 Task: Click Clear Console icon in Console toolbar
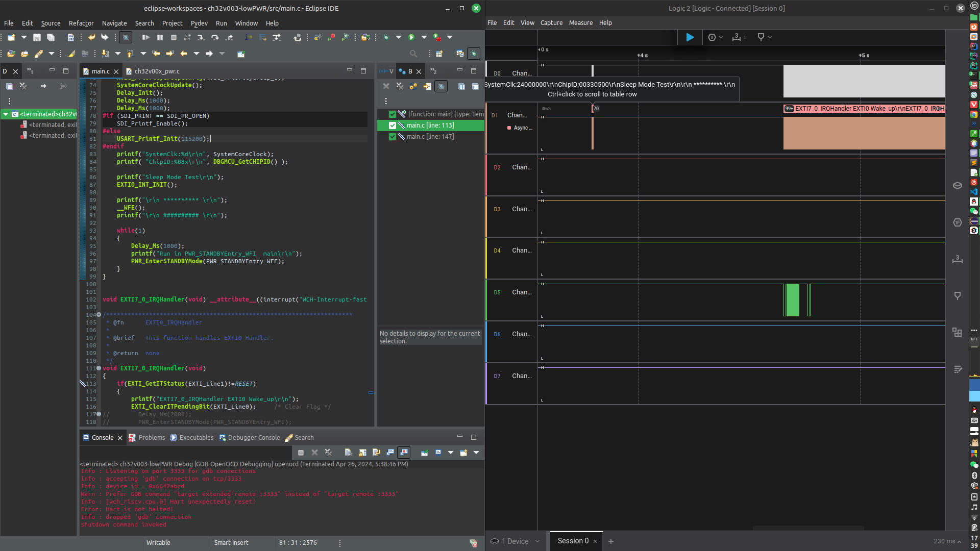(349, 453)
